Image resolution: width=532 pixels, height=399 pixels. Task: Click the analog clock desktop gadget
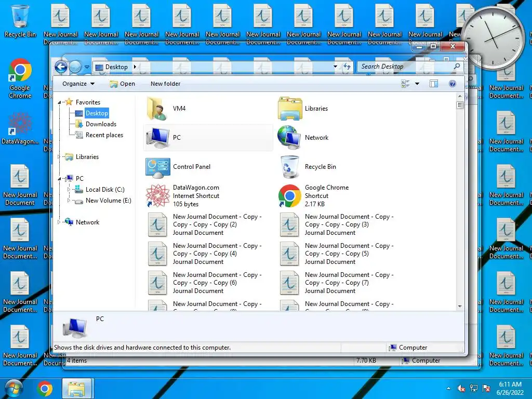click(493, 38)
